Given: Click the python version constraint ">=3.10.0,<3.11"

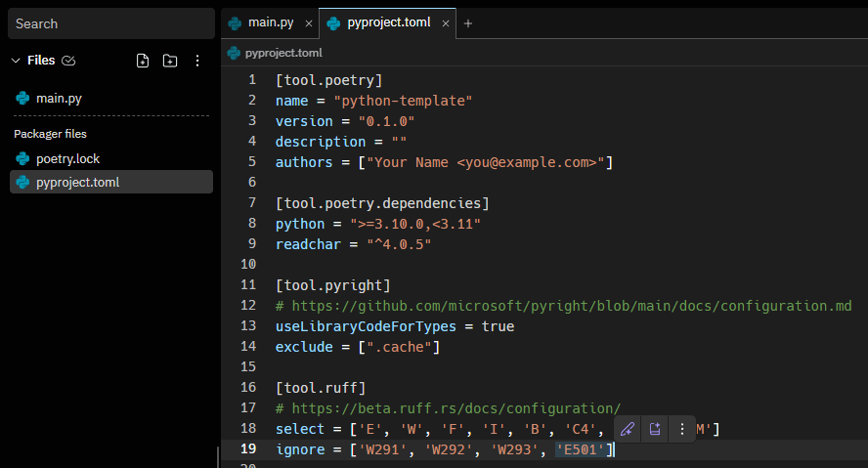Looking at the screenshot, I should (x=415, y=224).
